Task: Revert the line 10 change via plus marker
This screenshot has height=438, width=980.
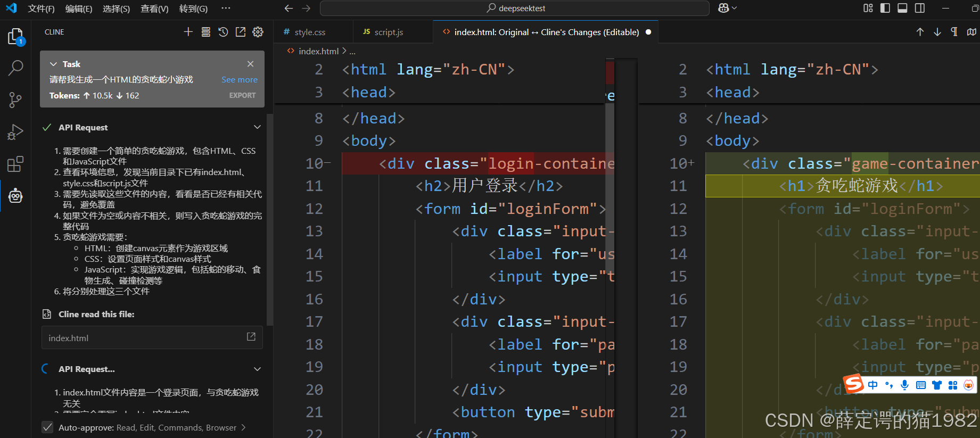Action: (691, 163)
